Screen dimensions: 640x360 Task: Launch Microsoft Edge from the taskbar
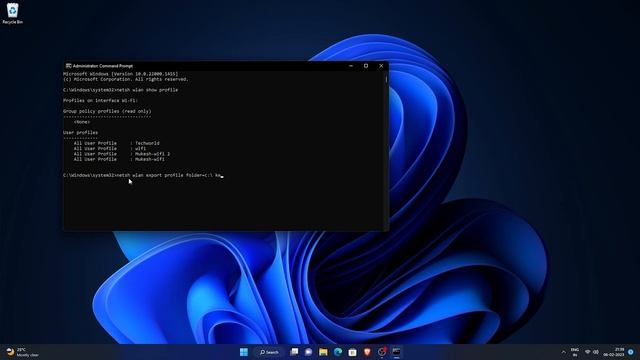pos(338,352)
